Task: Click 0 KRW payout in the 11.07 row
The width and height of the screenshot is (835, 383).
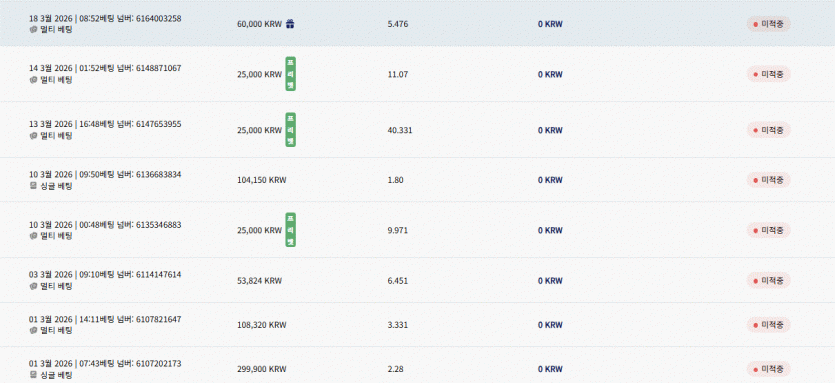Action: (x=550, y=74)
